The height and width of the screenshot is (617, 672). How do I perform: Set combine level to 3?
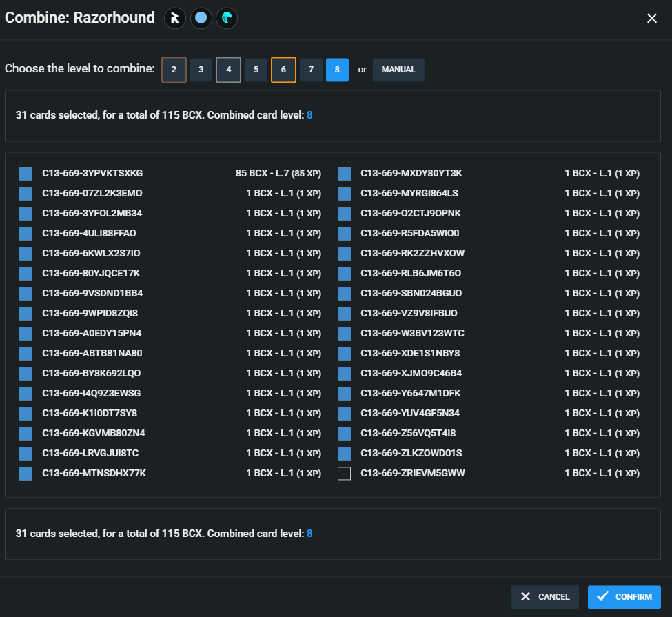(x=201, y=70)
